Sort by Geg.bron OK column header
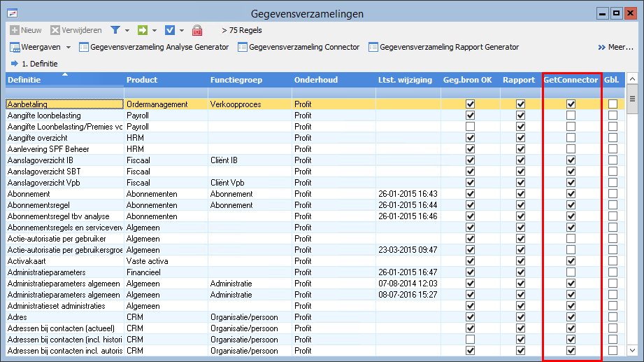The image size is (644, 362). [471, 80]
